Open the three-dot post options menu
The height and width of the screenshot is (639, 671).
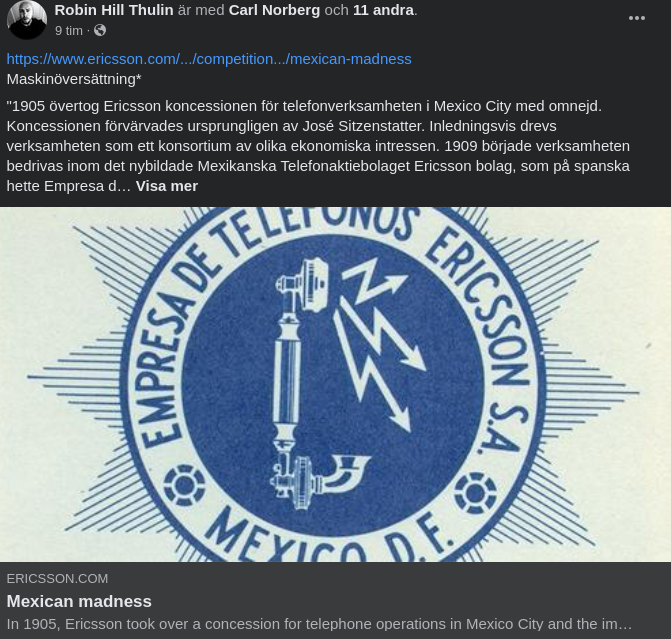[x=636, y=18]
